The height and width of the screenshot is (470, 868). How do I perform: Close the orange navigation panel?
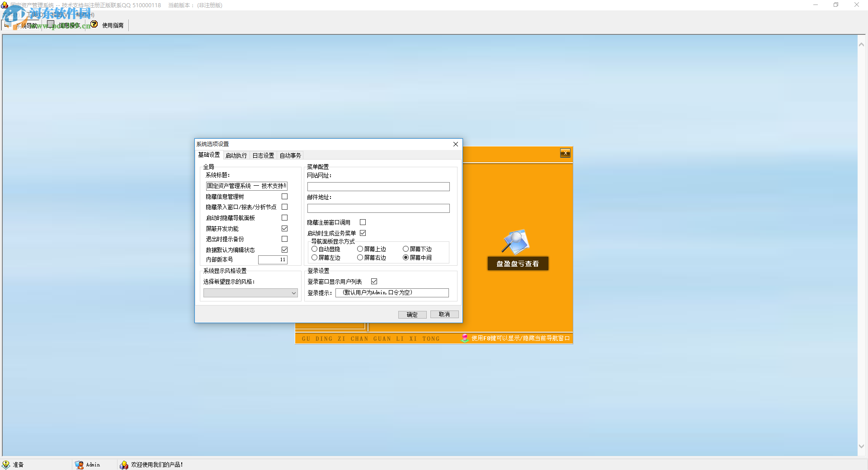pyautogui.click(x=565, y=153)
